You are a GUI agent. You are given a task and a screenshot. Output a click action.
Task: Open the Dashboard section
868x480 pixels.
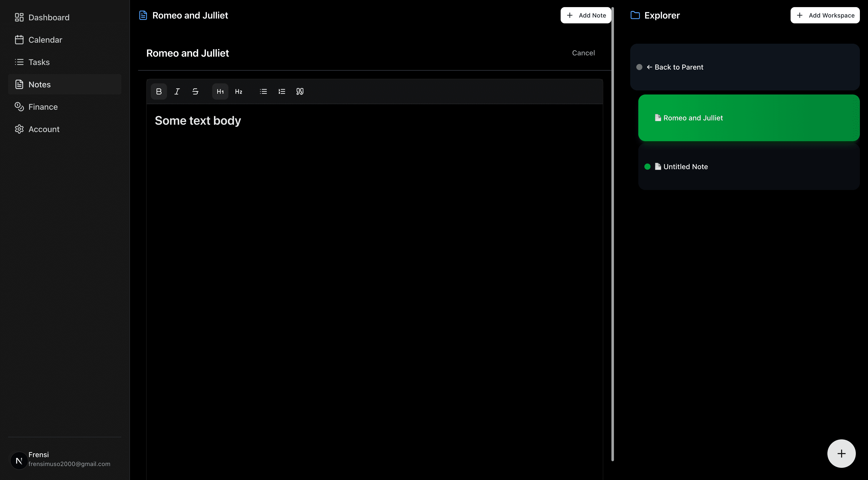[x=48, y=17]
